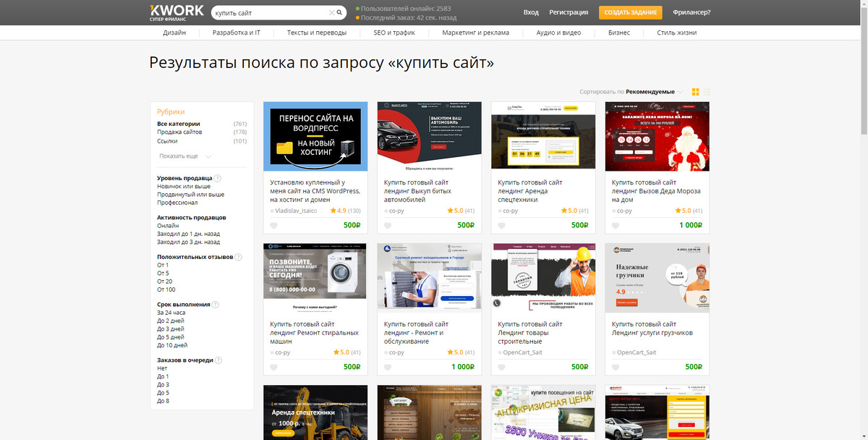Select Ссылки category
Screen dimensions: 868x440
pos(168,141)
